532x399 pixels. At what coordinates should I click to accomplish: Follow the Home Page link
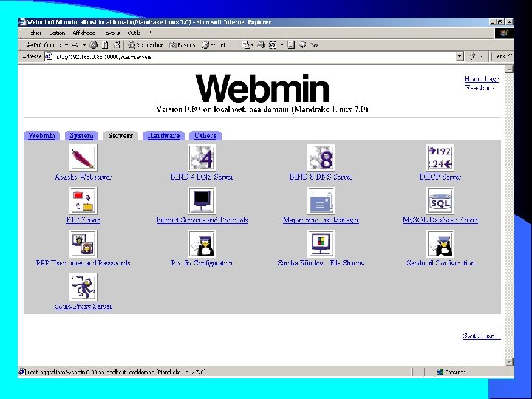click(482, 79)
